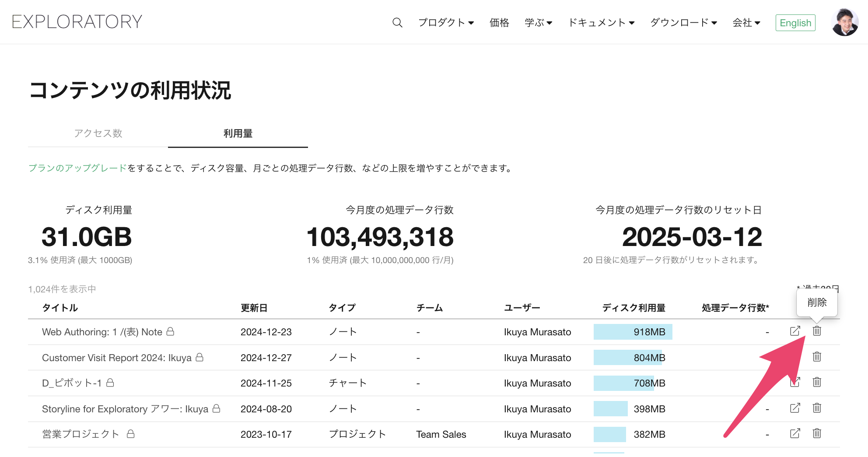Go to the 価格 pricing page
This screenshot has height=457, width=868.
[x=499, y=23]
